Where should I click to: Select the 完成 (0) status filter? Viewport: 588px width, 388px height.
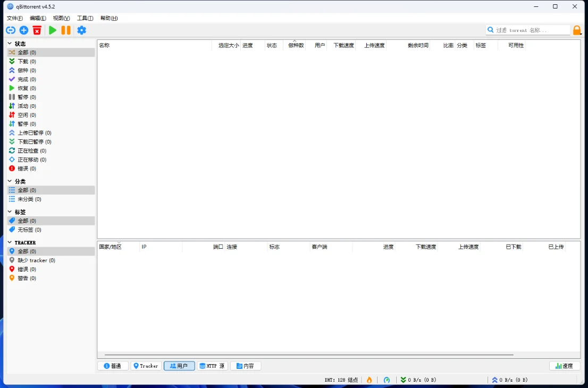[x=51, y=80]
